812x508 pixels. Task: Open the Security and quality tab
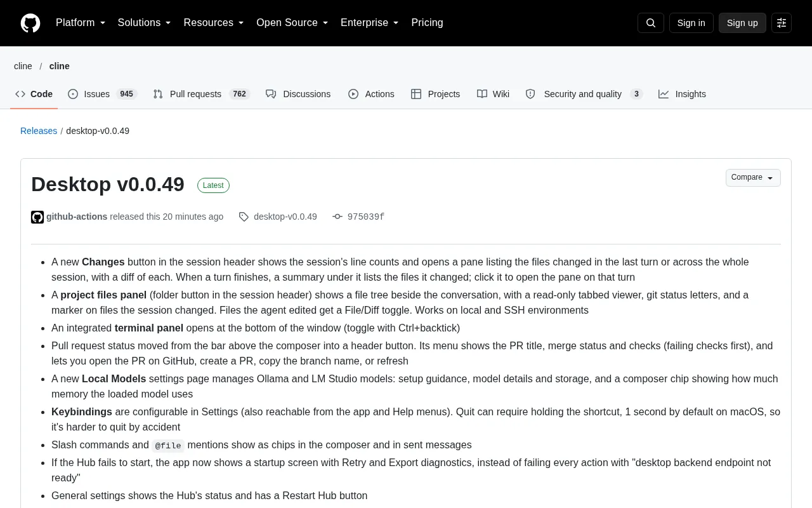click(584, 94)
